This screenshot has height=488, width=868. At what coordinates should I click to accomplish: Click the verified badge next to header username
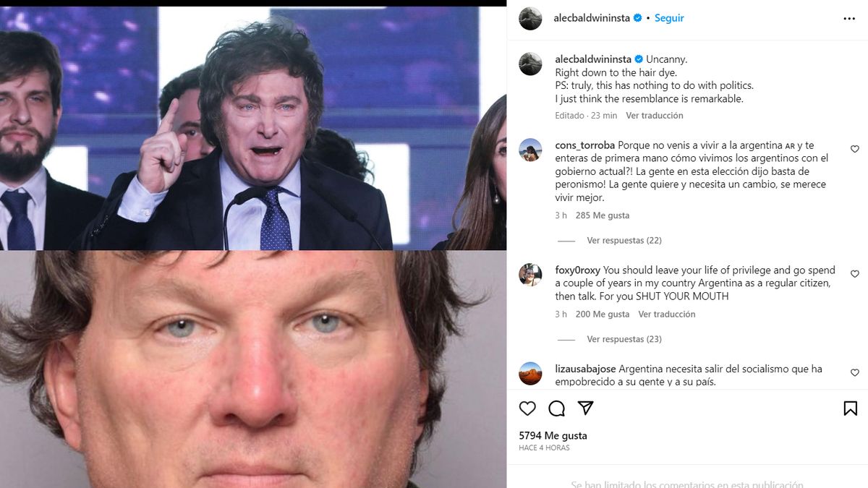638,18
